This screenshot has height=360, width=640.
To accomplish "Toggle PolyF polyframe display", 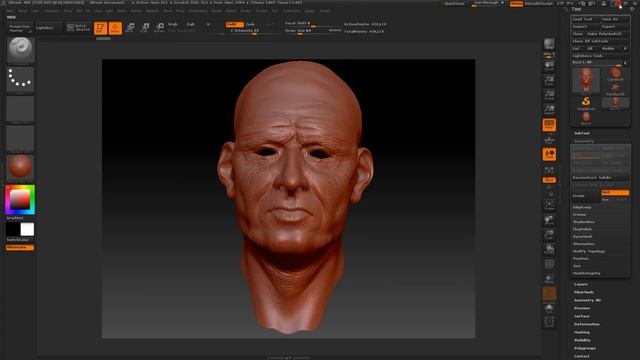I will [x=549, y=264].
